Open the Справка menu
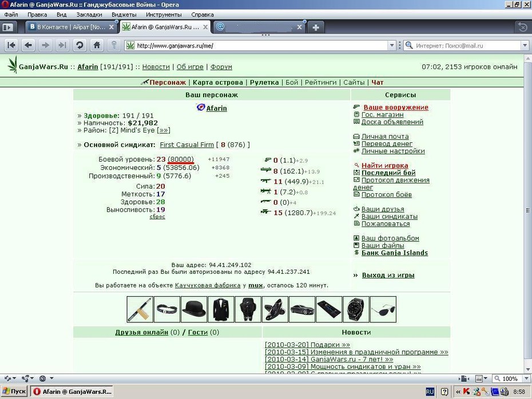 tap(202, 15)
